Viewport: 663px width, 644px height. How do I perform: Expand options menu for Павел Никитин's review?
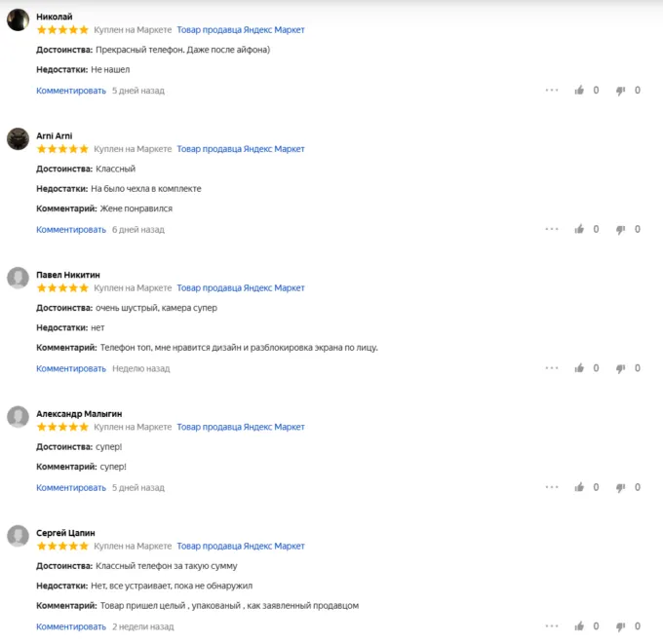(x=552, y=368)
